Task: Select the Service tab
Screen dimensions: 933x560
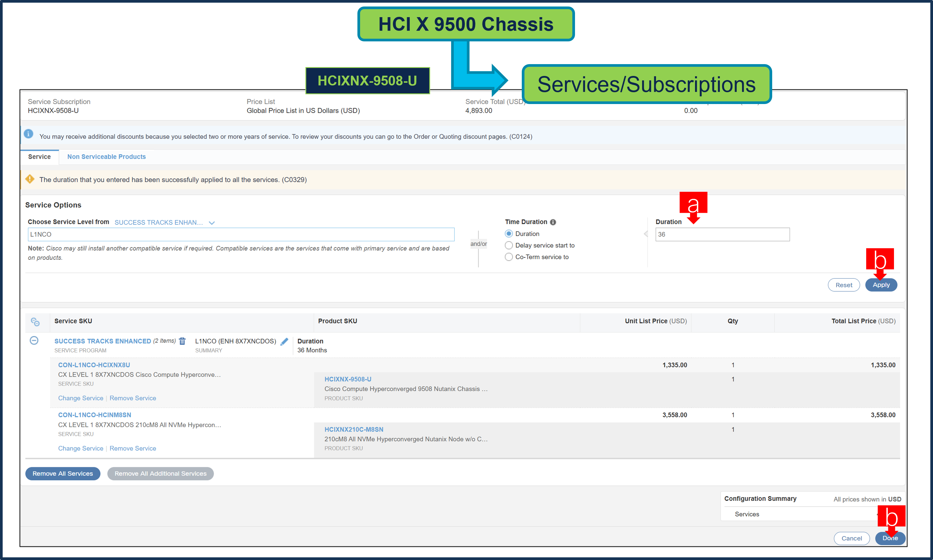Action: (39, 157)
